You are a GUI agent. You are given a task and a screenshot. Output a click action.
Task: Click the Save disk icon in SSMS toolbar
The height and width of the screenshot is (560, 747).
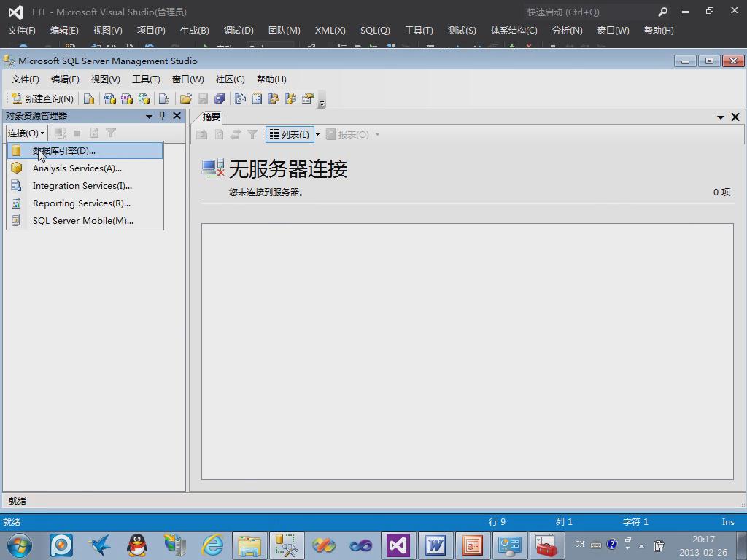pyautogui.click(x=203, y=98)
